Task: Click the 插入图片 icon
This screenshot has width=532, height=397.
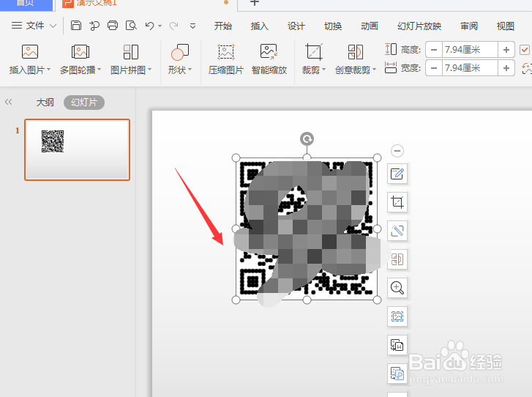Action: point(30,52)
